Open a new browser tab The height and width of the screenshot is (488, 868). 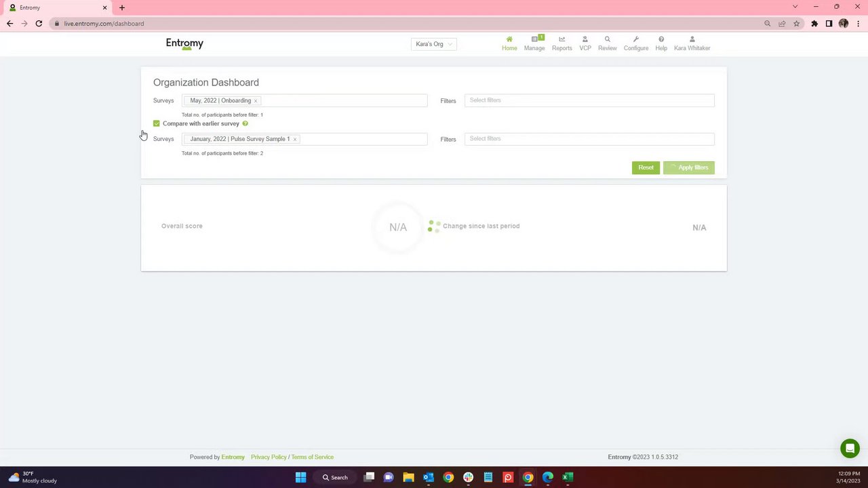[122, 7]
